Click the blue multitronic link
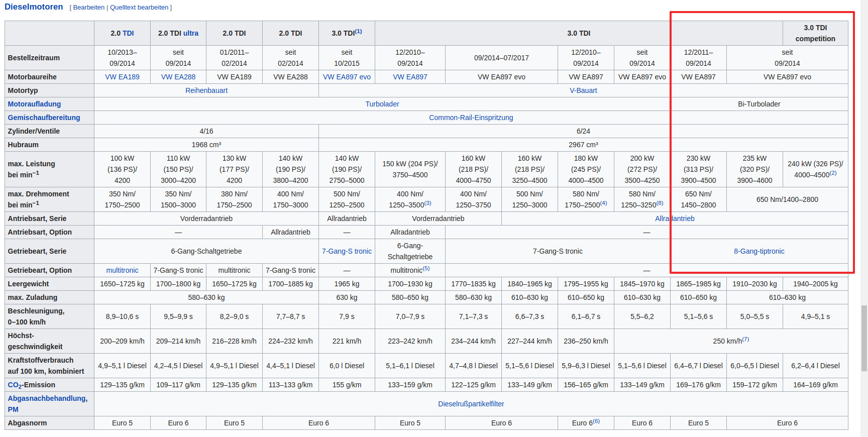 (122, 270)
